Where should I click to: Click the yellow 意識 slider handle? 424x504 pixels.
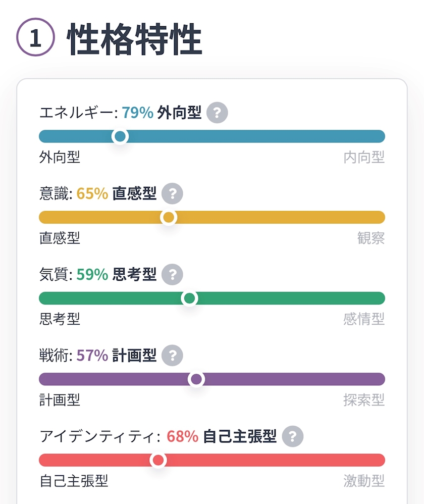click(169, 217)
